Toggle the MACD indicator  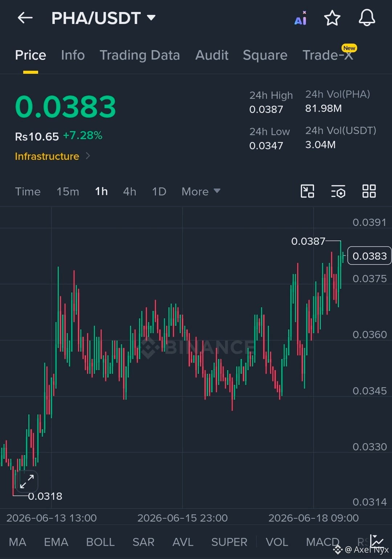coord(323,542)
